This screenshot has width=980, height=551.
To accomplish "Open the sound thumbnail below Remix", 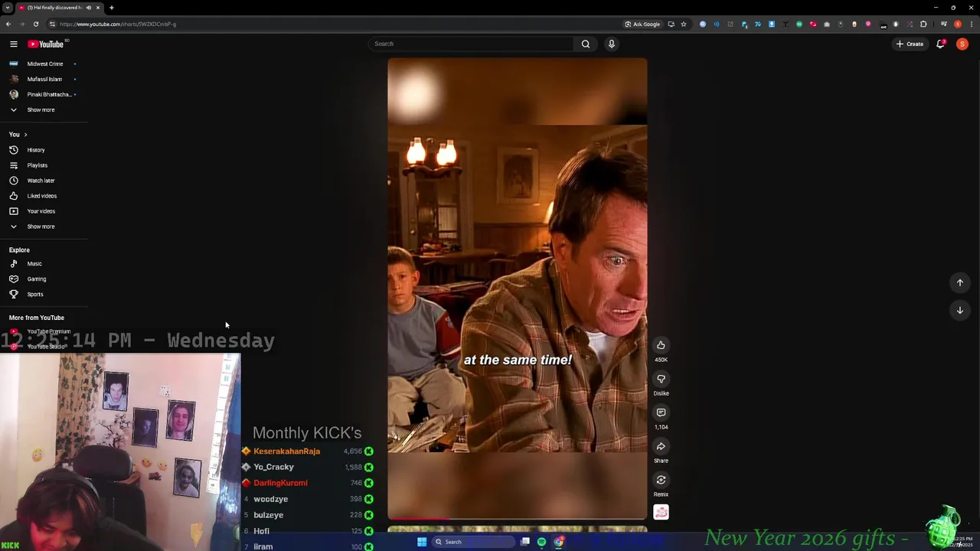I will point(661,512).
